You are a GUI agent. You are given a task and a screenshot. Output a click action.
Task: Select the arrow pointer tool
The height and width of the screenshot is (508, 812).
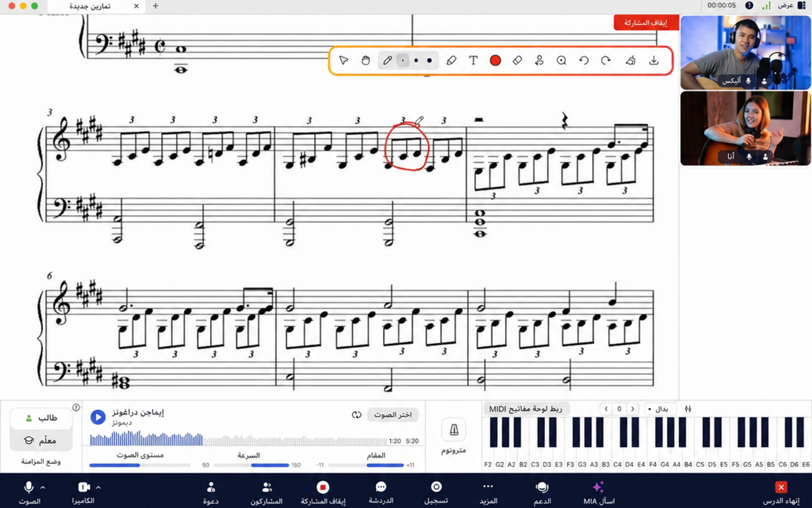[344, 60]
